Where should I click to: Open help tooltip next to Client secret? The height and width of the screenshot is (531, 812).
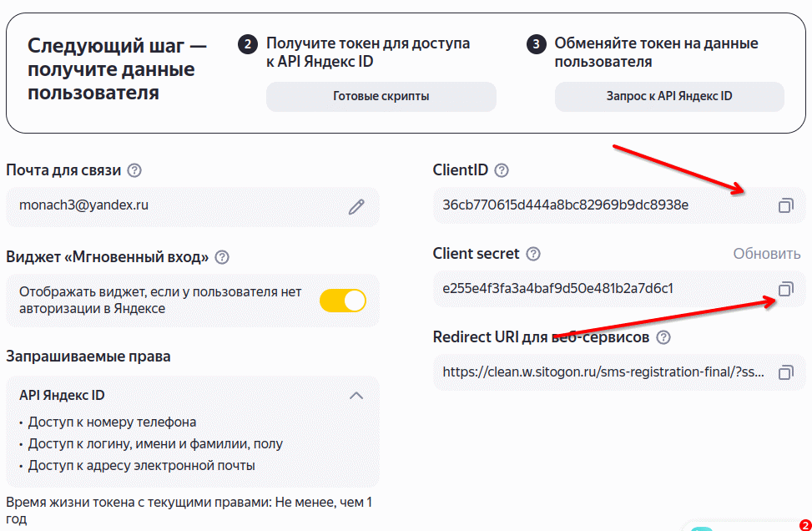(x=533, y=254)
